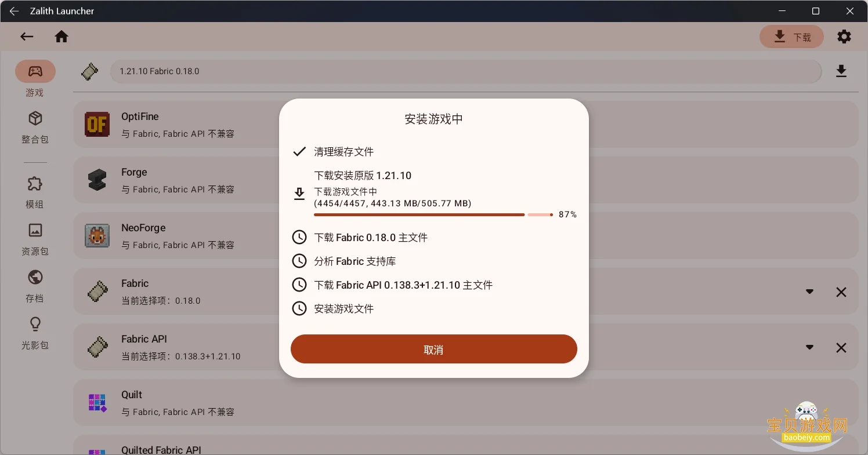Viewport: 868px width, 455px height.
Task: Click the top-left vanilla version icon beside name field
Action: coord(89,71)
